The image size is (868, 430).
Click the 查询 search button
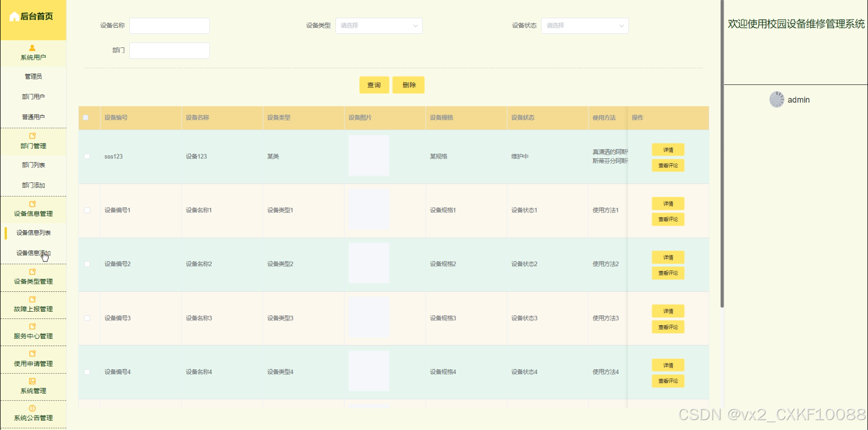coord(374,85)
